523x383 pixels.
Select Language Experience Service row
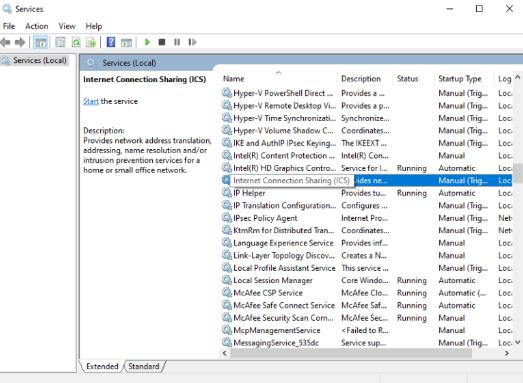coord(367,243)
